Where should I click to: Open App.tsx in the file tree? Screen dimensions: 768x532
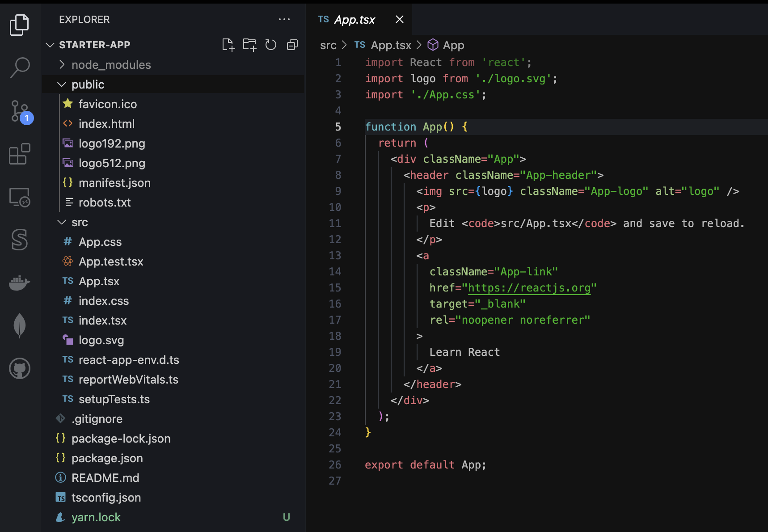coord(173,281)
